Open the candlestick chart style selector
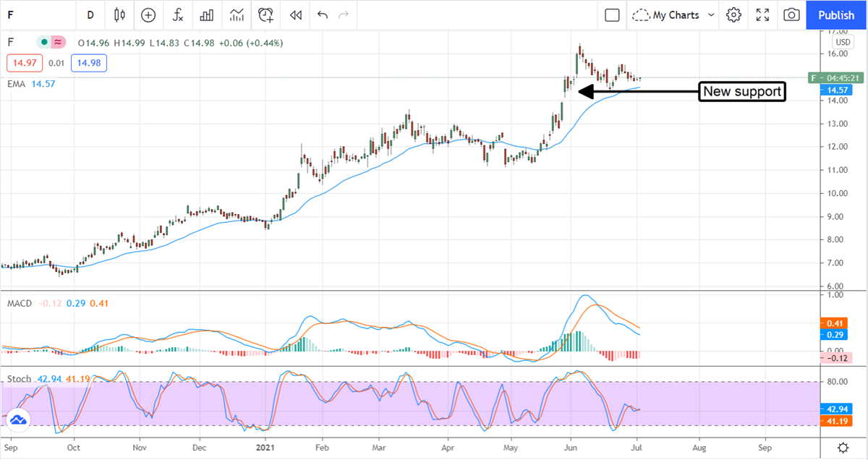The height and width of the screenshot is (460, 868). tap(119, 14)
